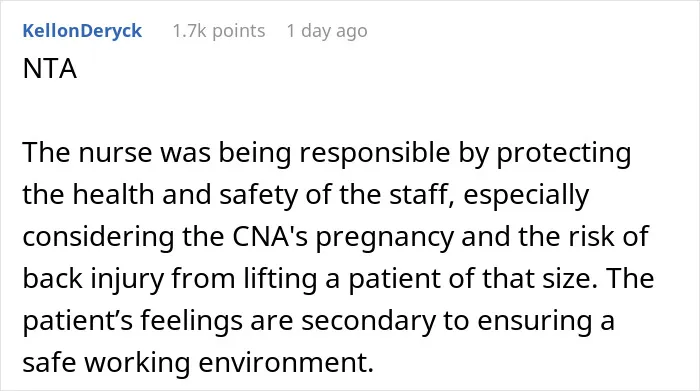Click the word 'protecting' in the comment
Viewport: 700px width, 391px height.
coord(564,152)
